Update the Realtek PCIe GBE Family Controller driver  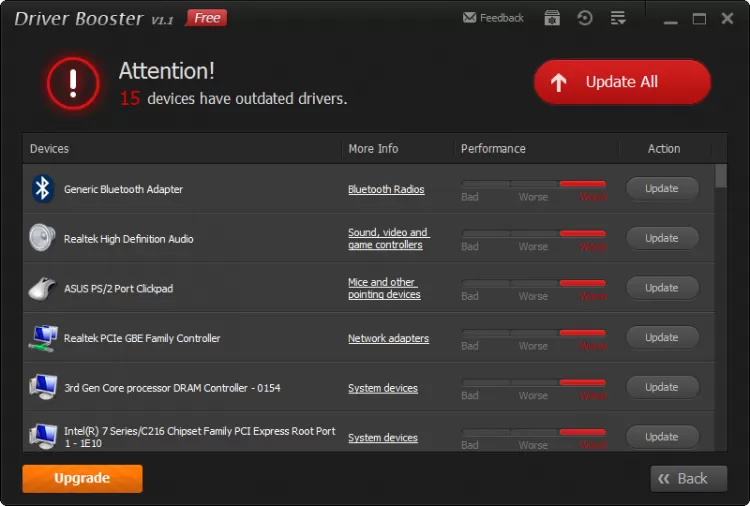[662, 338]
